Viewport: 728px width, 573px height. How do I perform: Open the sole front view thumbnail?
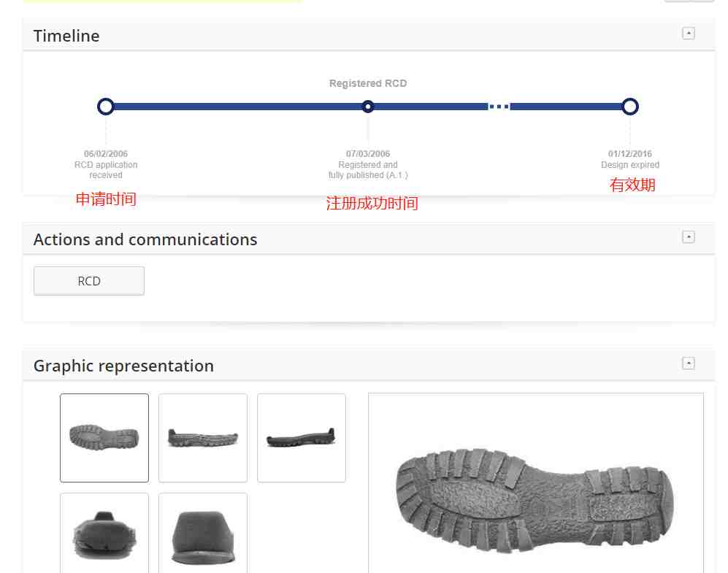tap(104, 534)
